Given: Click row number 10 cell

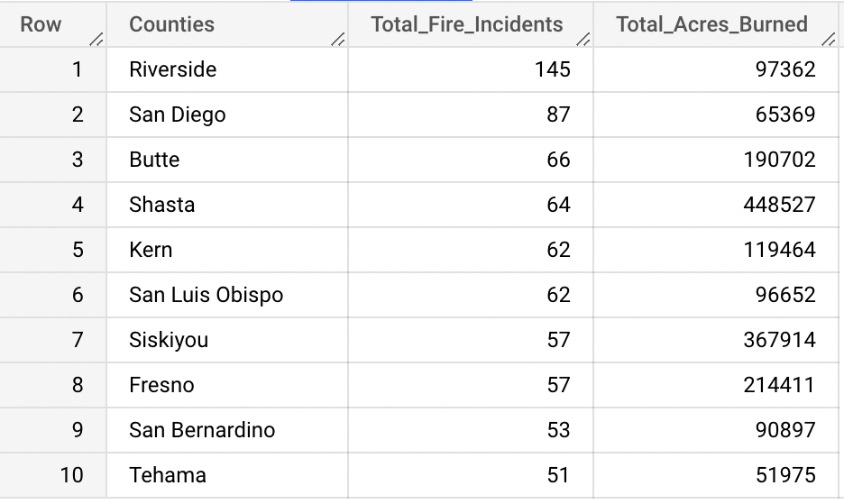Looking at the screenshot, I should (x=71, y=475).
